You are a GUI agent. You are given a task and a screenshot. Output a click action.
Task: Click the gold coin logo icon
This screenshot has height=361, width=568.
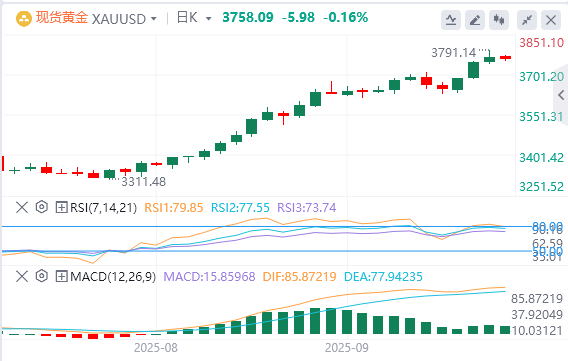point(24,18)
